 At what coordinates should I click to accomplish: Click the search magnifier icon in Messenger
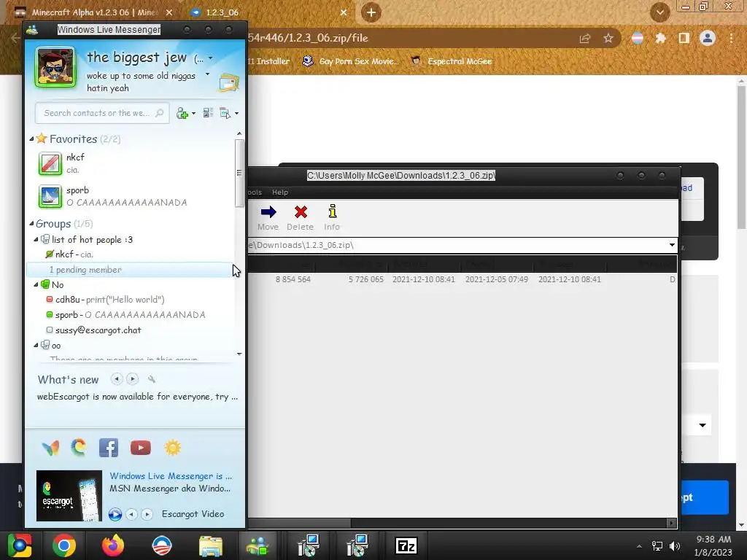coord(160,113)
